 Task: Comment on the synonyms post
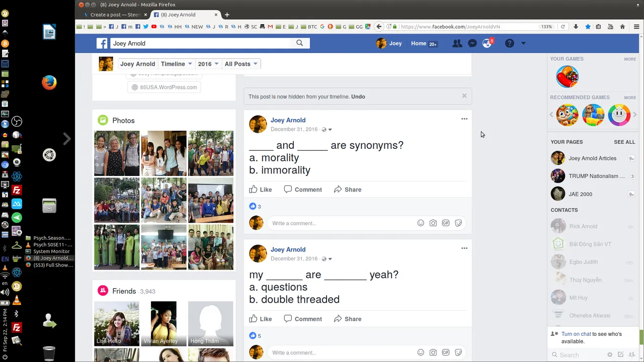point(303,190)
